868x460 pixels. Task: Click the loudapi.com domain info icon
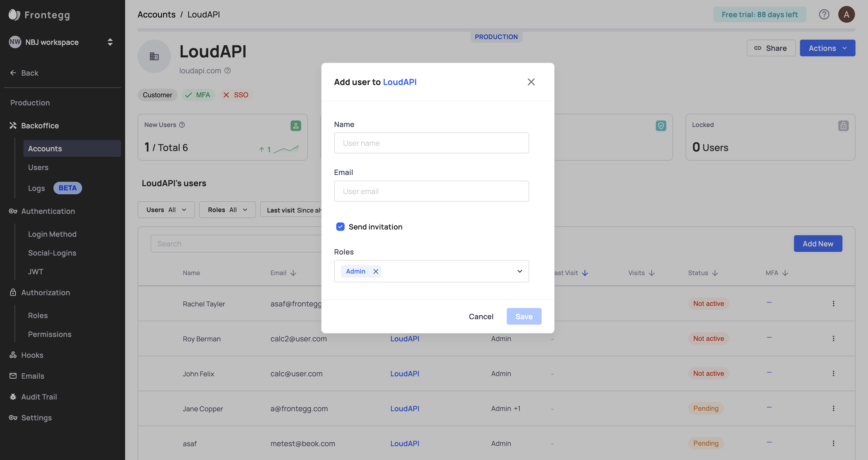[228, 70]
